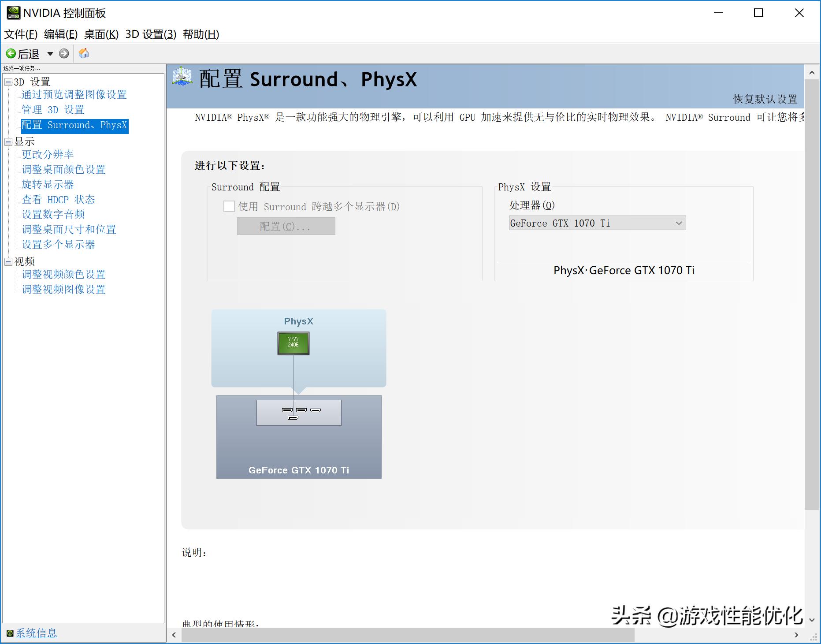Click the 恢复默认设置 link
Screen dimensions: 821x644
pyautogui.click(x=765, y=99)
